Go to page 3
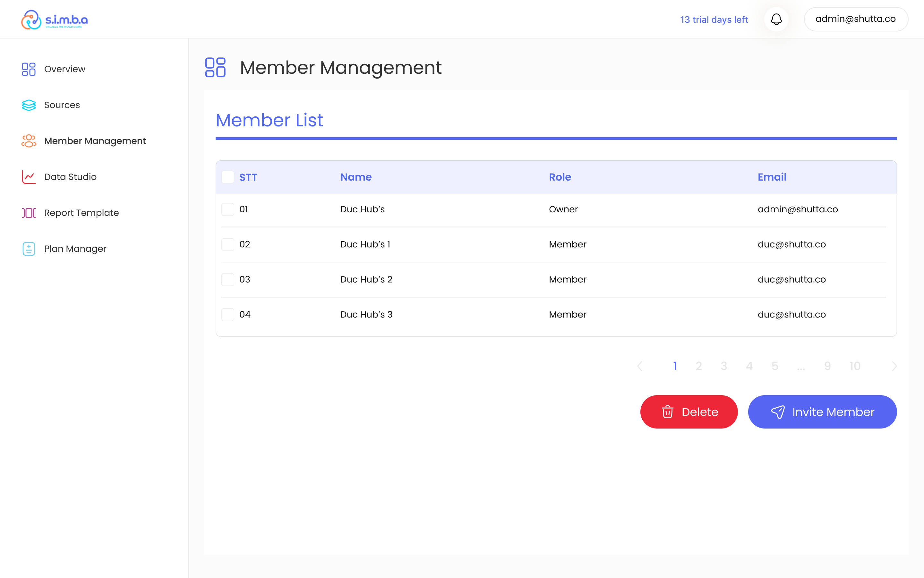Screen dimensions: 924x578 [724, 366]
